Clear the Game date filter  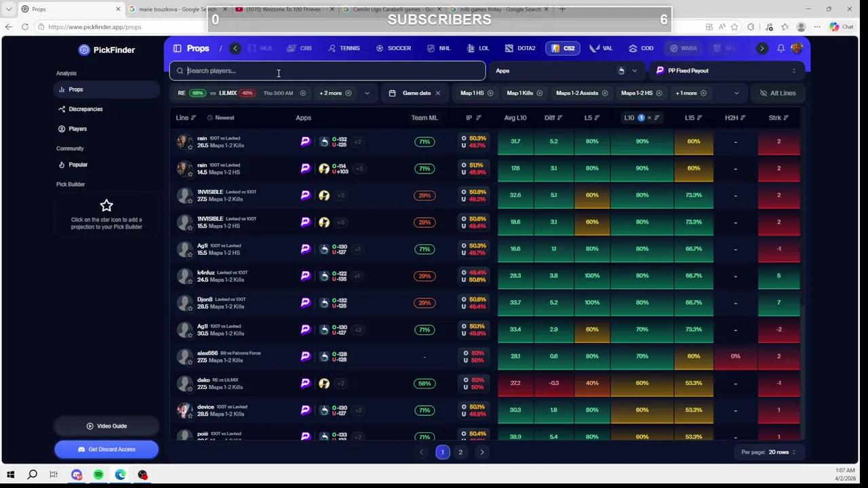[x=437, y=93]
